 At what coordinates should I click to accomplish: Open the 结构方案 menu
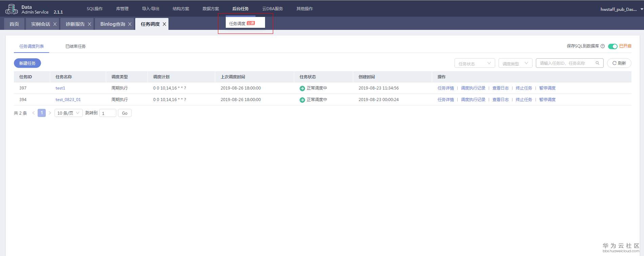181,9
